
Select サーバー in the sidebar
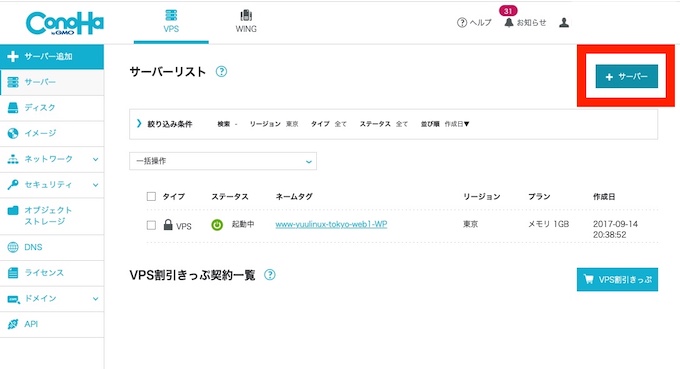point(52,82)
